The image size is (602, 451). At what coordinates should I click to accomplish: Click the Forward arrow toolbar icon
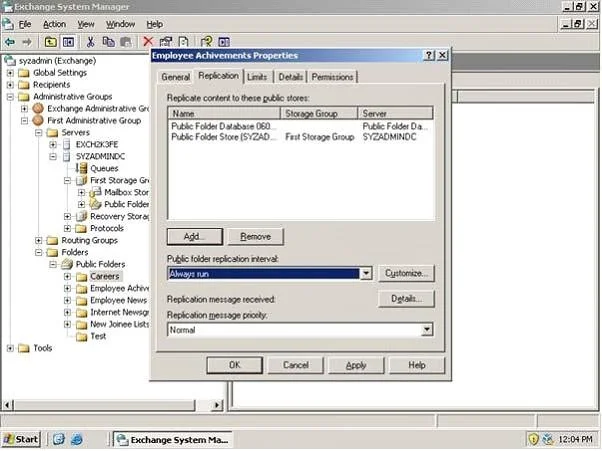tap(26, 41)
